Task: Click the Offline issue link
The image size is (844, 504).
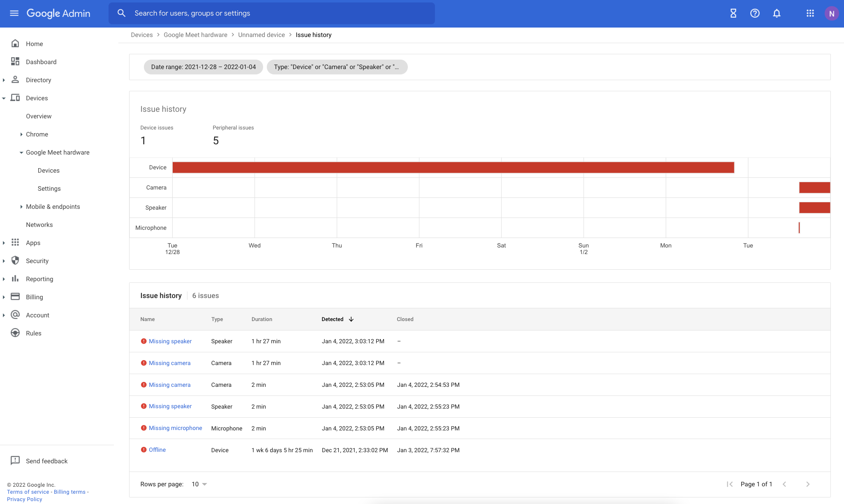Action: (157, 450)
